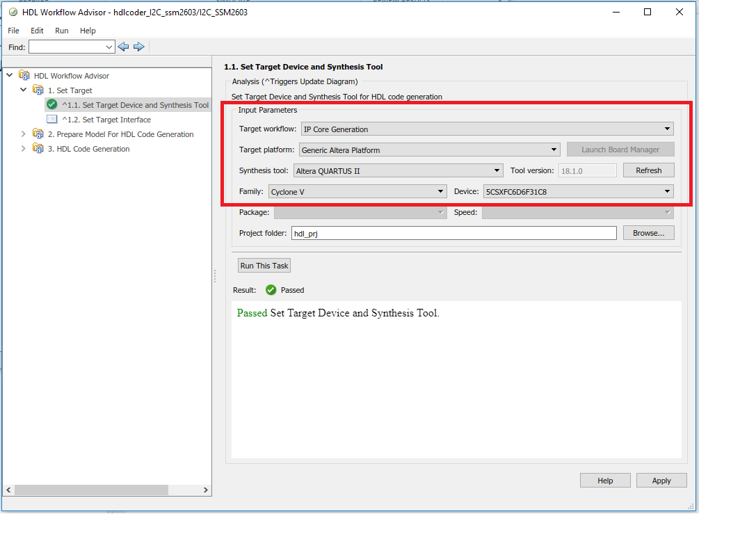Click the tree scrollbar left arrow
This screenshot has height=539, width=756.
point(8,490)
